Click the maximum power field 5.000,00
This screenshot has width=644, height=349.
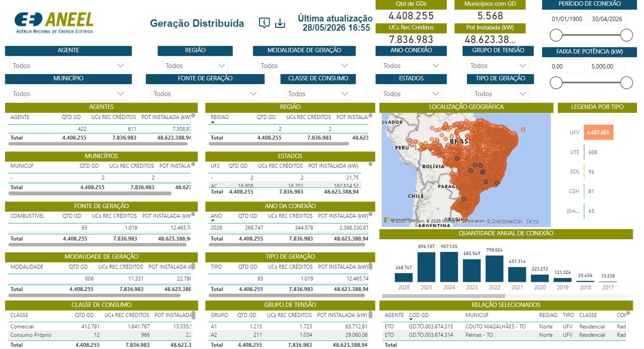coord(607,67)
